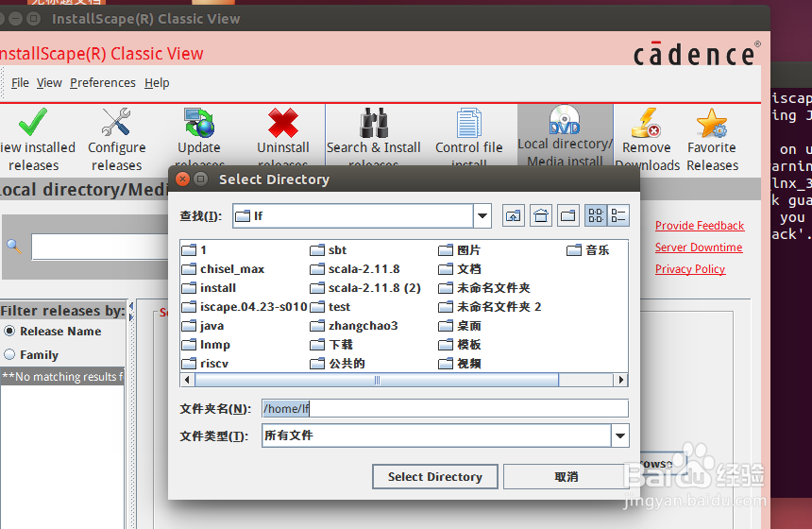Select the 公共的 folder
Image resolution: width=812 pixels, height=529 pixels.
pos(338,363)
